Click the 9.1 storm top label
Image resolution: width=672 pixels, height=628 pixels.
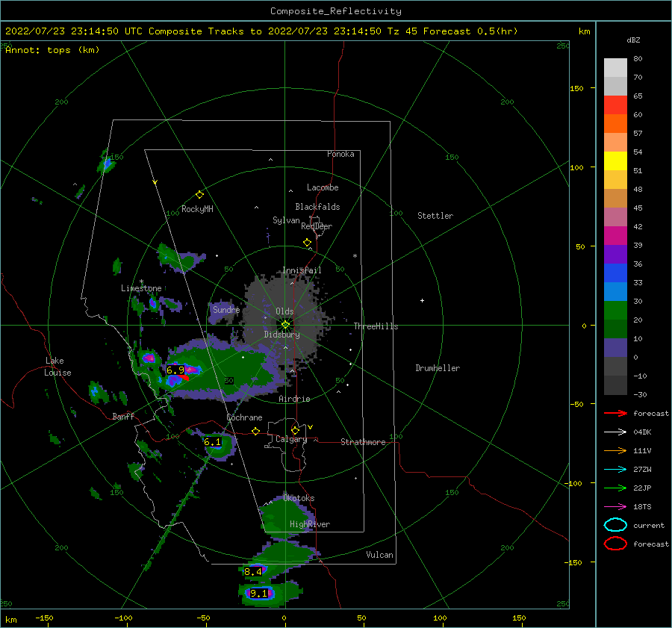pyautogui.click(x=259, y=594)
